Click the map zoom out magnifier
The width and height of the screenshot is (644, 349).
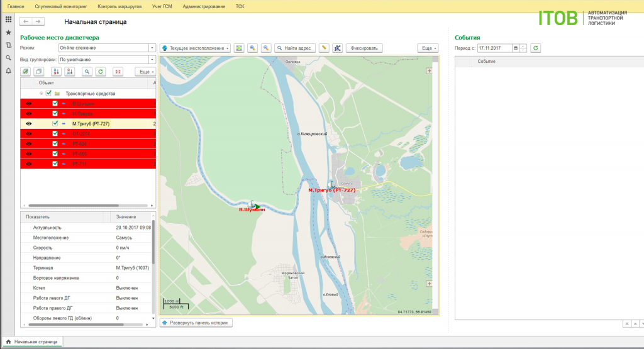click(x=266, y=48)
